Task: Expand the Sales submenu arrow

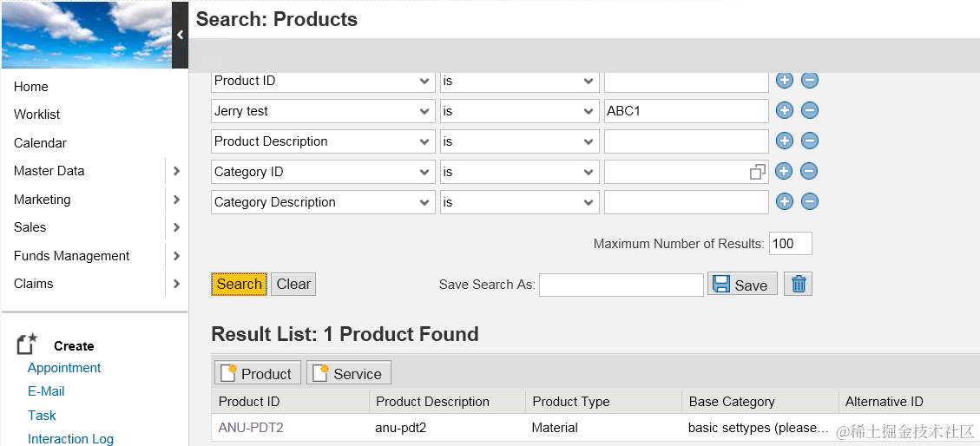Action: coord(176,227)
